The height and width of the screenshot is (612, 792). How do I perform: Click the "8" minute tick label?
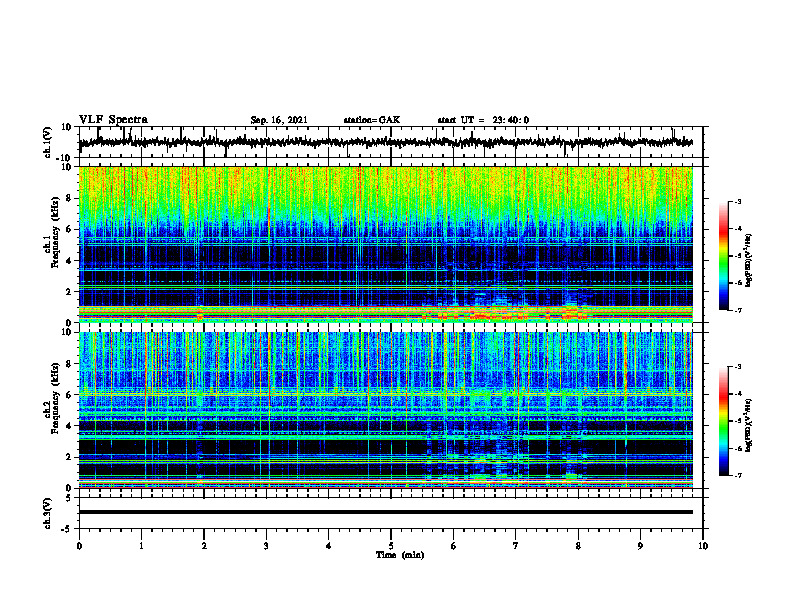tap(578, 546)
